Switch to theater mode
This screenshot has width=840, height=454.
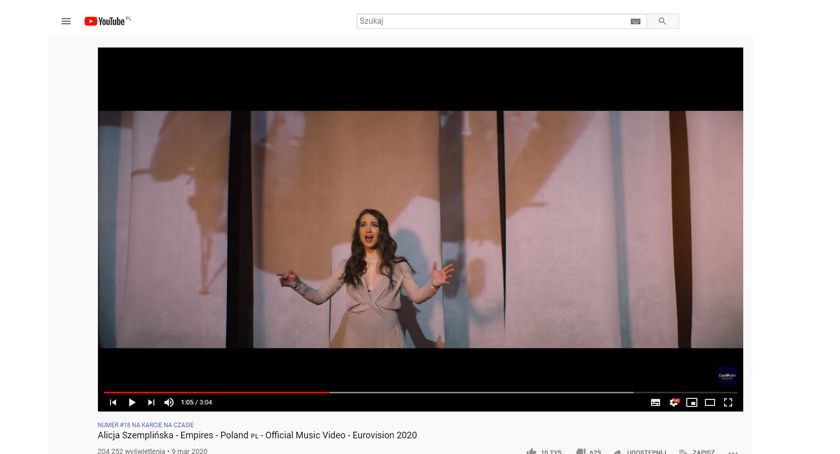[x=710, y=403]
